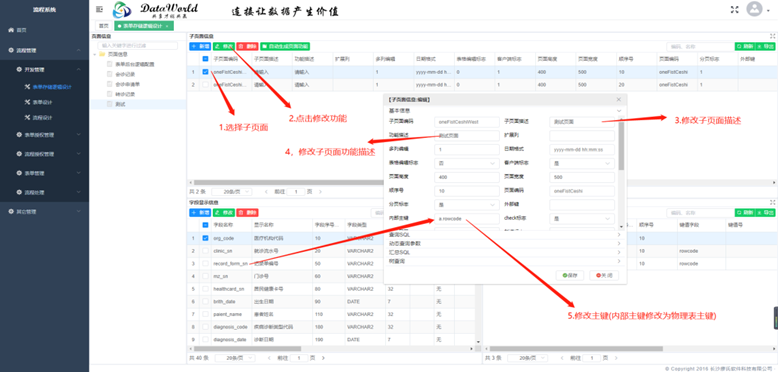This screenshot has width=778, height=372.
Task: Switch to the 首页 tab
Action: coord(103,26)
